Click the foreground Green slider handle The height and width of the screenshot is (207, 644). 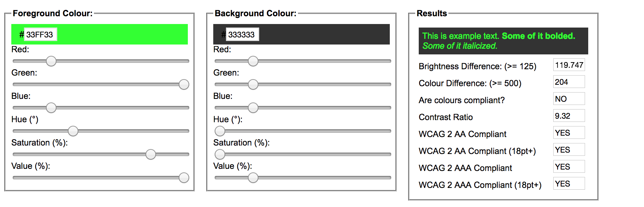184,84
